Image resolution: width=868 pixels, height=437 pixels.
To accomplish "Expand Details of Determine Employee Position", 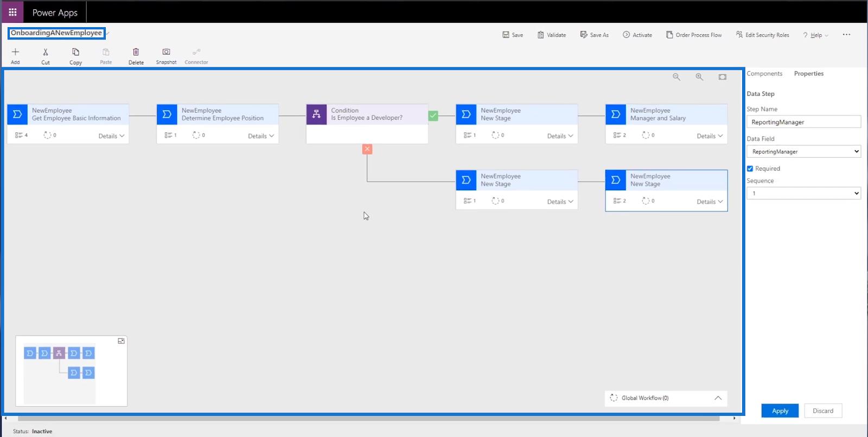I will (x=261, y=136).
